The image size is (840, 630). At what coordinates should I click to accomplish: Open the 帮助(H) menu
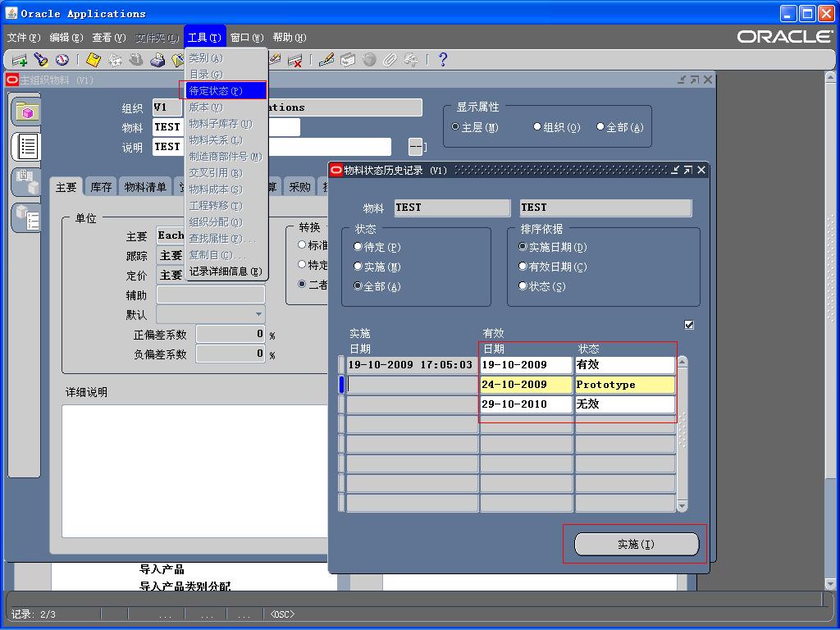(x=290, y=38)
